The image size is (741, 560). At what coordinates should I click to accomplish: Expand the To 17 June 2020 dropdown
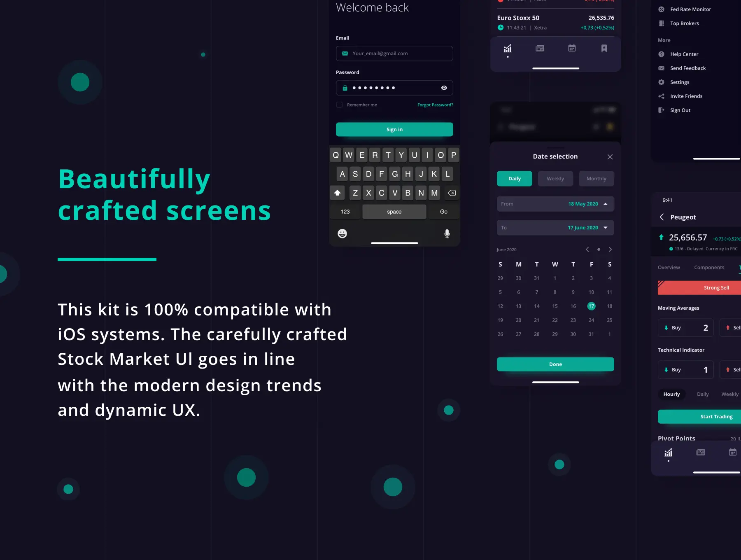[555, 228]
